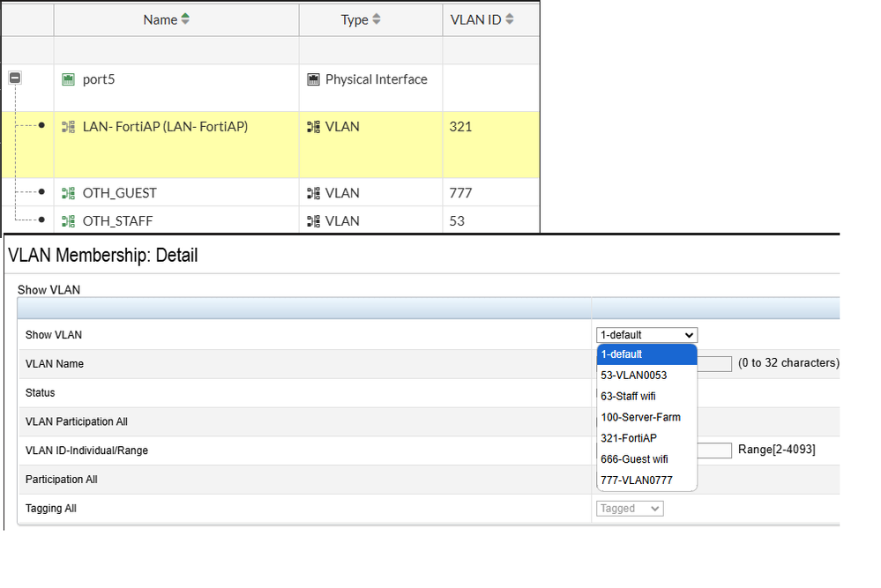This screenshot has height=588, width=881.
Task: Open the Show VLAN dropdown
Action: pos(646,335)
